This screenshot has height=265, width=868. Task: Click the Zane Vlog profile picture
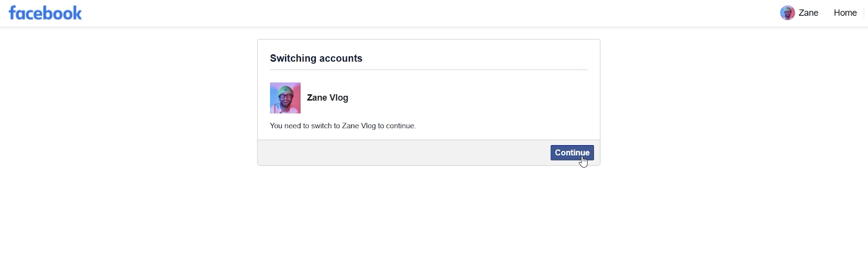[285, 98]
